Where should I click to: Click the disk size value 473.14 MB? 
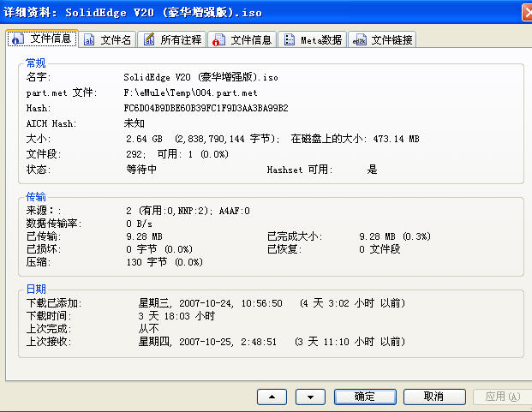coord(397,139)
